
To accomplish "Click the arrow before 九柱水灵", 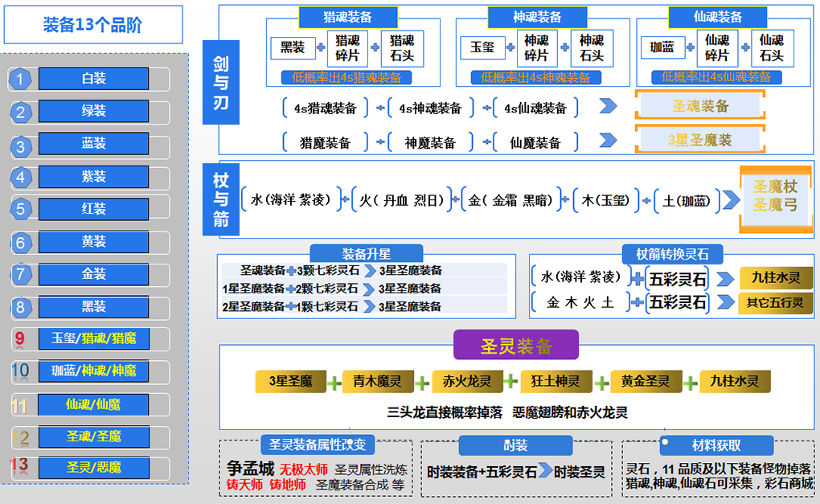I will (x=725, y=279).
